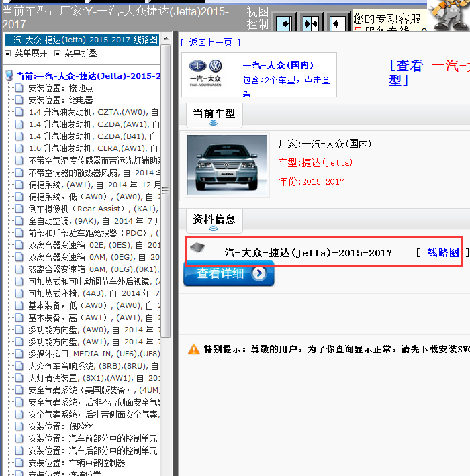Select the highlighted Jetta 2015-2017 线路图 header

[81, 40]
